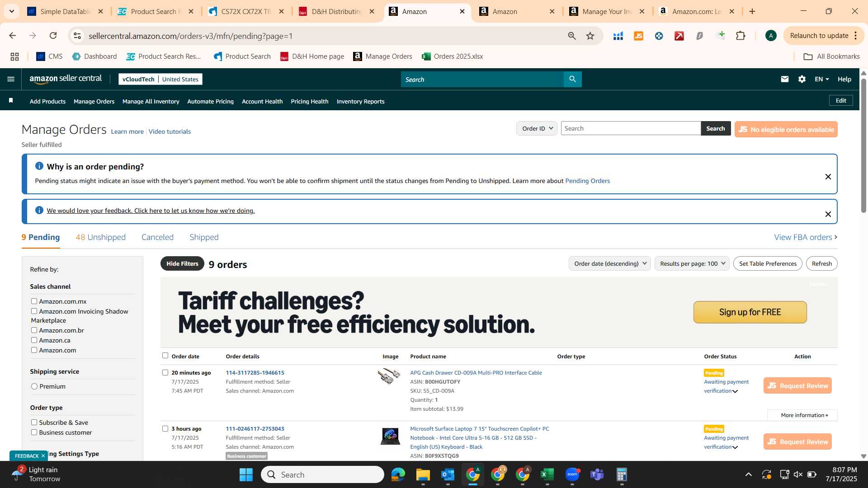
Task: Open order link 114-3117285-1946615
Action: (x=255, y=373)
